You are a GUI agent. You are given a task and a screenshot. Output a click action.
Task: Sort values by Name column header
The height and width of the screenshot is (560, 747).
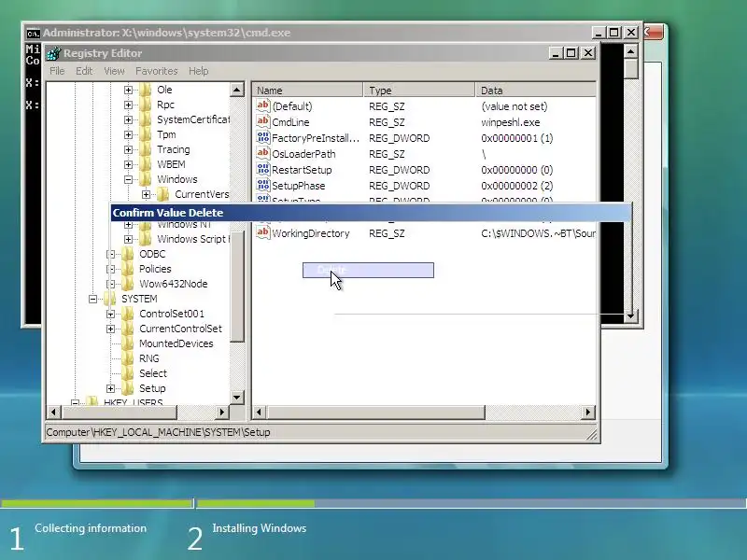308,90
